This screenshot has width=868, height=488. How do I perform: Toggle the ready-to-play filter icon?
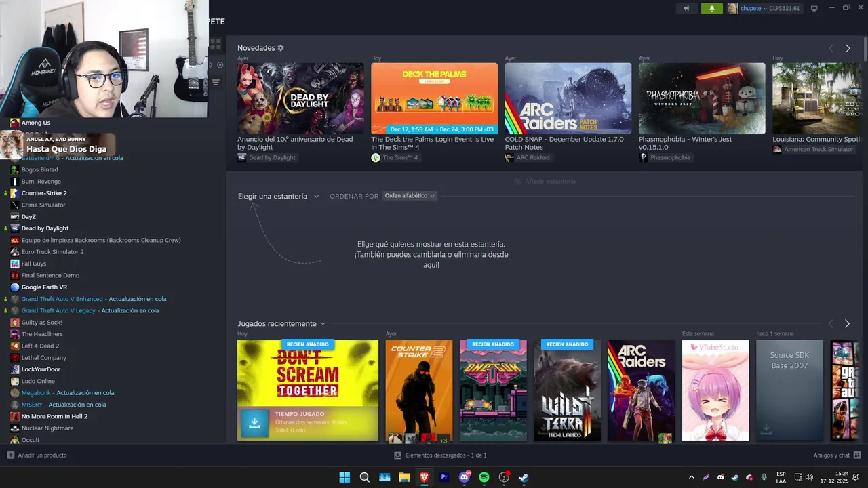(220, 65)
